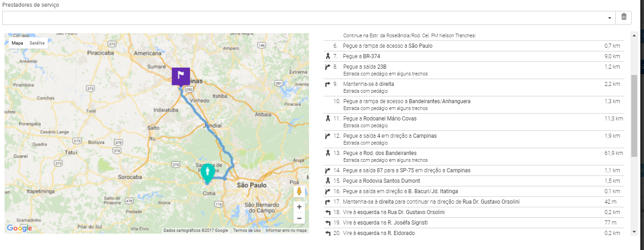Click Continue na Estr. da Roselândia text
The width and height of the screenshot is (644, 250).
point(409,35)
